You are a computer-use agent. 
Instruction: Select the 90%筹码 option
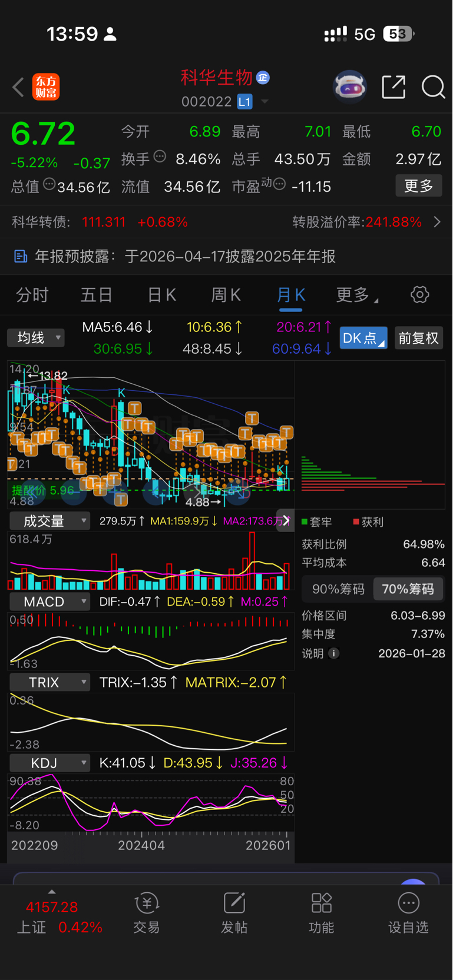pyautogui.click(x=338, y=589)
